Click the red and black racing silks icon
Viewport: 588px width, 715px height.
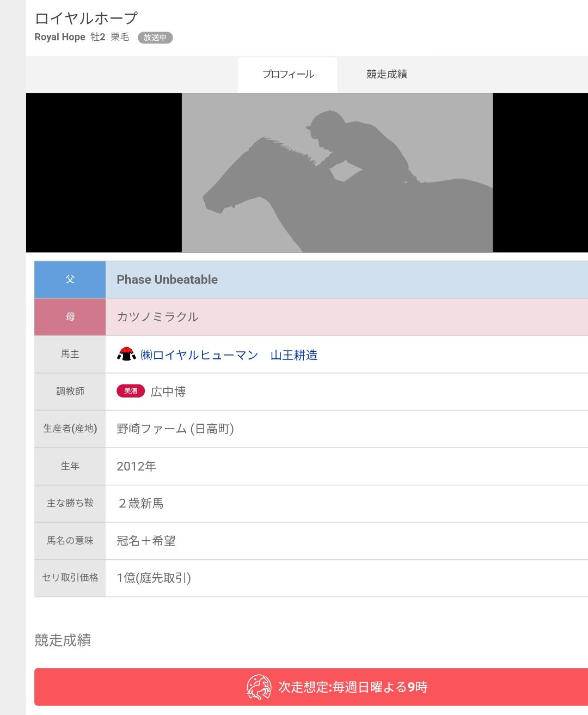[x=126, y=355]
